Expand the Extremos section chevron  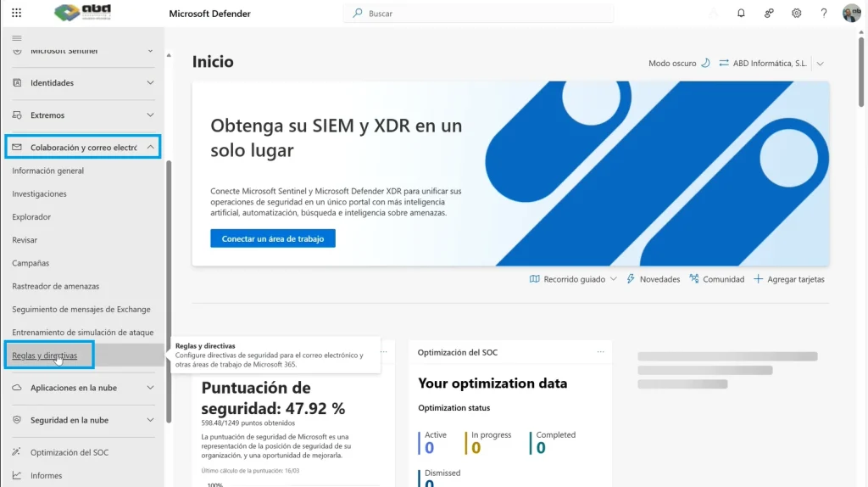click(x=150, y=115)
